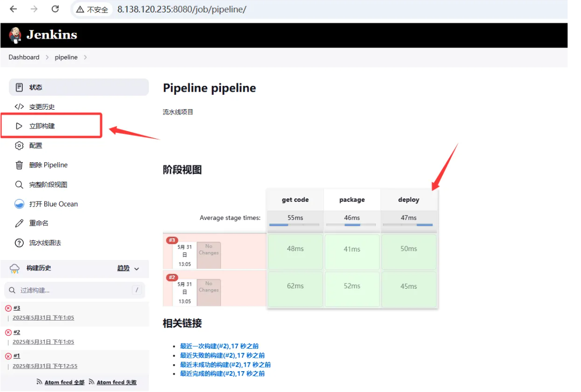The image size is (581, 392).
Task: Go to the Dashboard breadcrumb link
Action: pos(24,58)
